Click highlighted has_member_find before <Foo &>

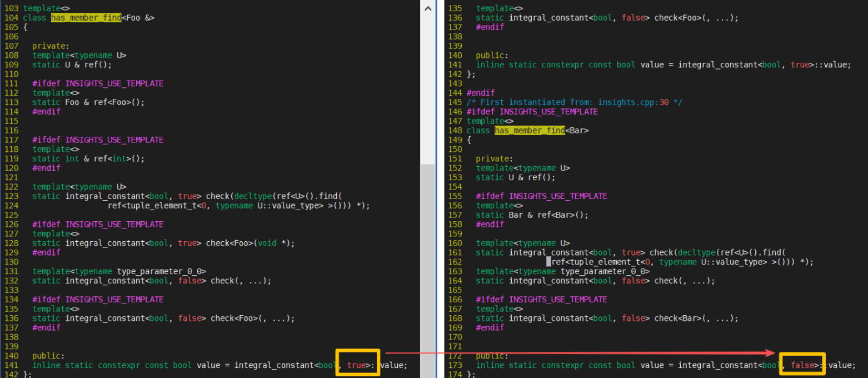click(86, 18)
